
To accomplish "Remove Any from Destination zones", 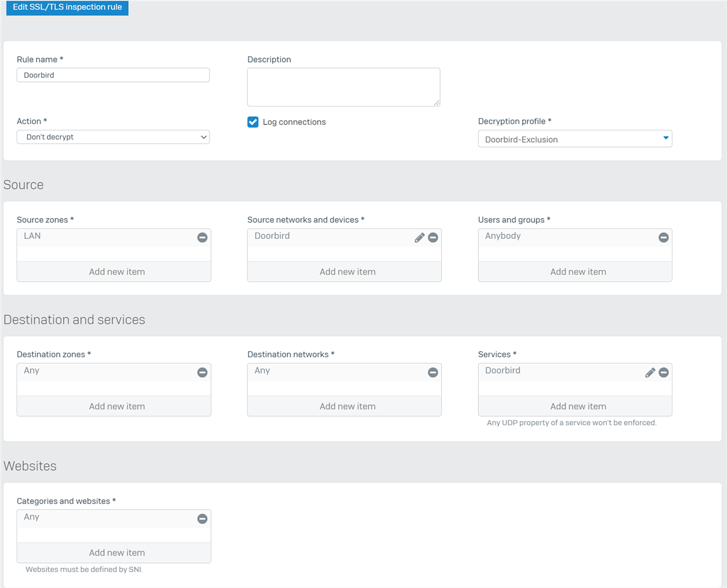I will (x=202, y=372).
